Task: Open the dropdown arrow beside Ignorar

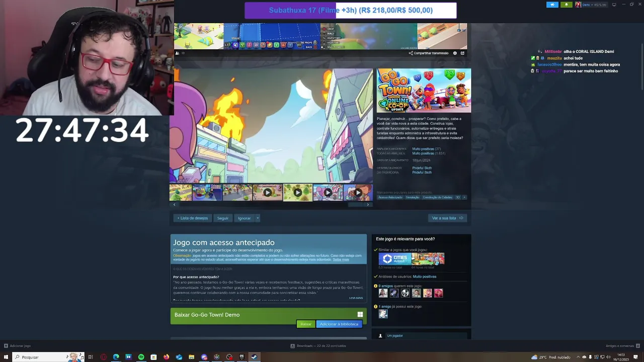Action: [258, 218]
